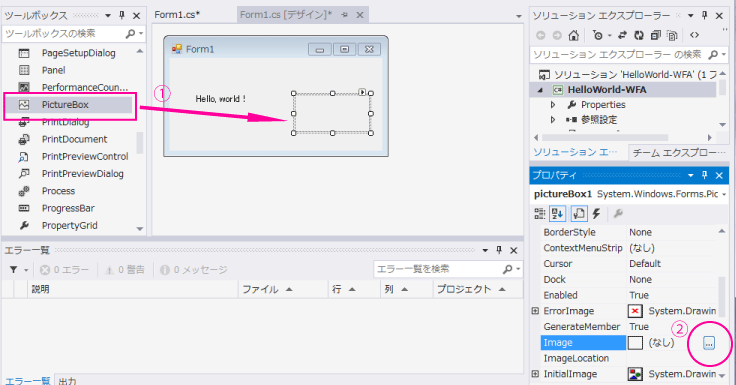Click the View Code angle-brackets icon
The height and width of the screenshot is (385, 736).
694,35
